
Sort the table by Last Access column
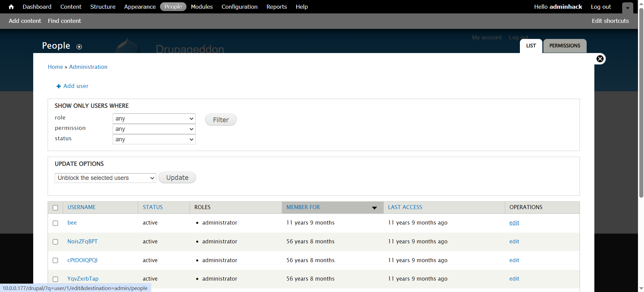[x=405, y=207]
